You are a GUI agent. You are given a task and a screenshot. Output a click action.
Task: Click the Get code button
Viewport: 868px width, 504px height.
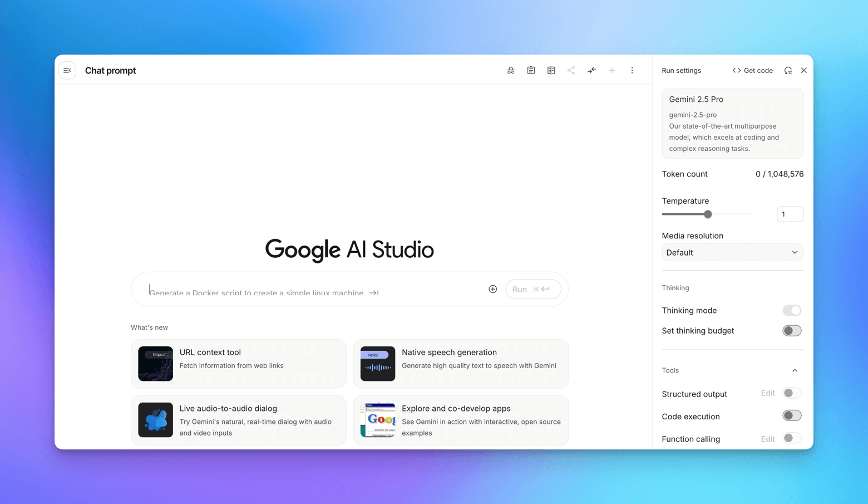752,71
